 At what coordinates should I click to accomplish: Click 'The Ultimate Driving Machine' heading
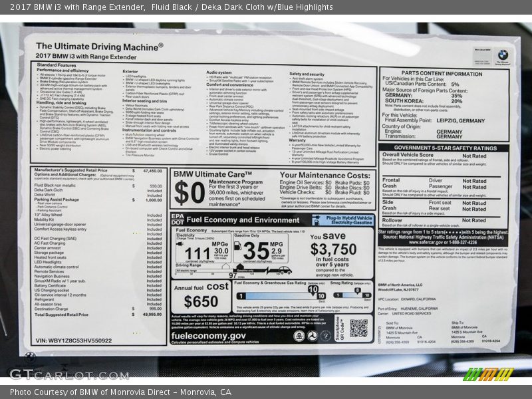[99, 47]
